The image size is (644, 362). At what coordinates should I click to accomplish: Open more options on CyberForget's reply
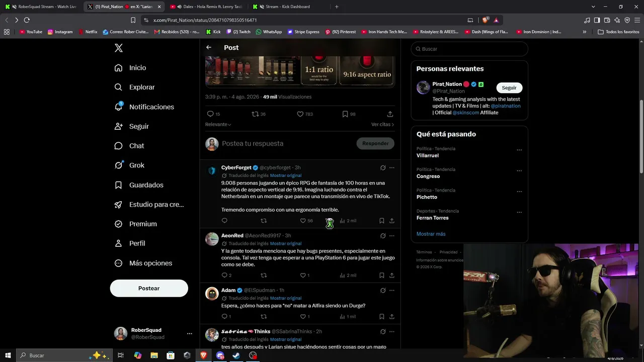tap(392, 167)
